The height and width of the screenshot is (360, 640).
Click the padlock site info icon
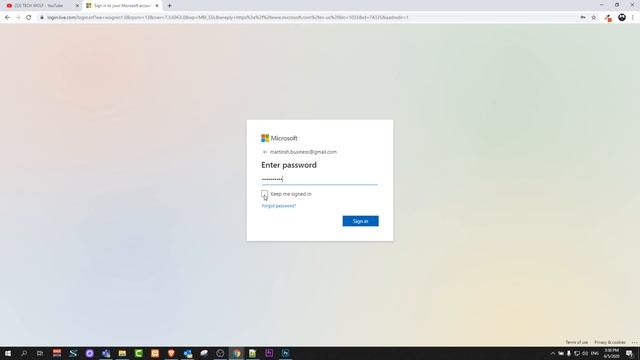click(x=42, y=18)
